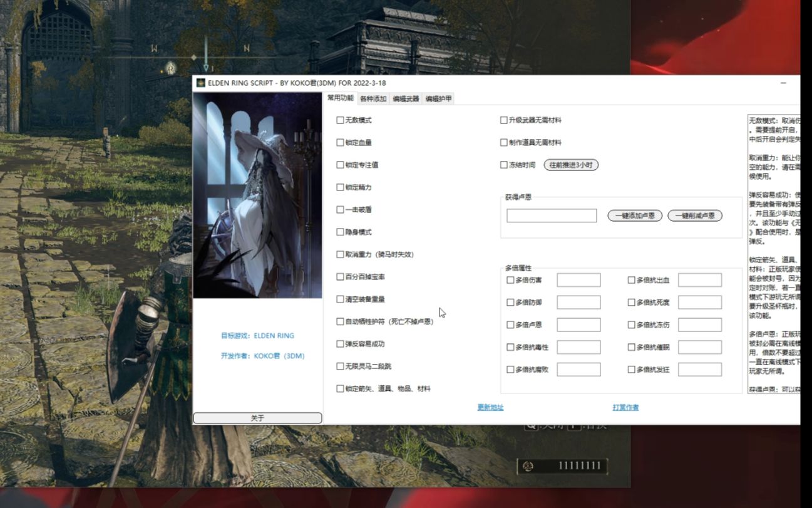Check the 多倍抗死度 option
Image resolution: width=812 pixels, height=508 pixels.
click(632, 303)
